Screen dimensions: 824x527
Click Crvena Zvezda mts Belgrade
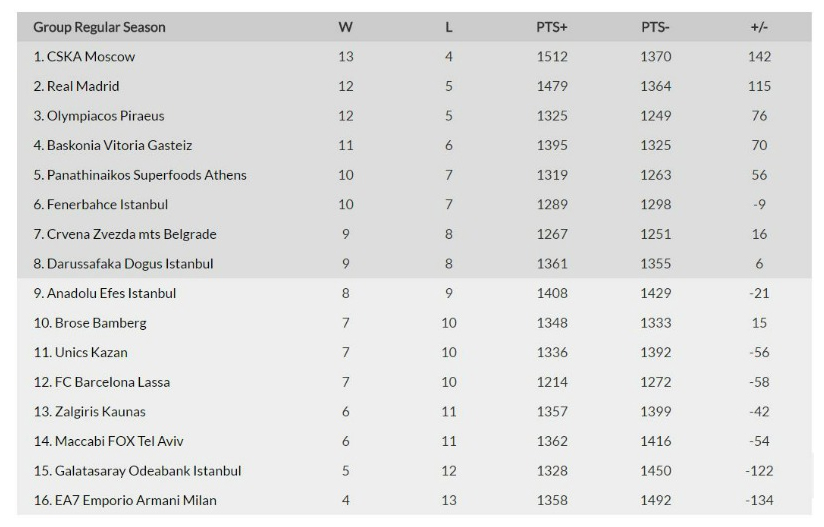125,234
